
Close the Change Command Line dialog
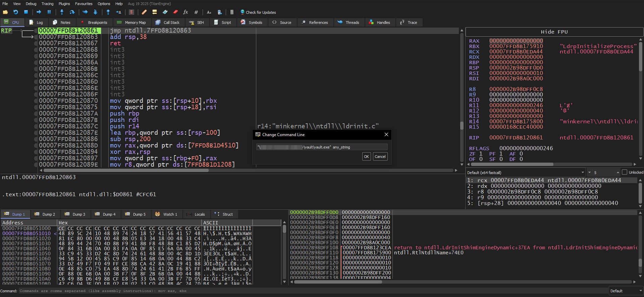[386, 134]
